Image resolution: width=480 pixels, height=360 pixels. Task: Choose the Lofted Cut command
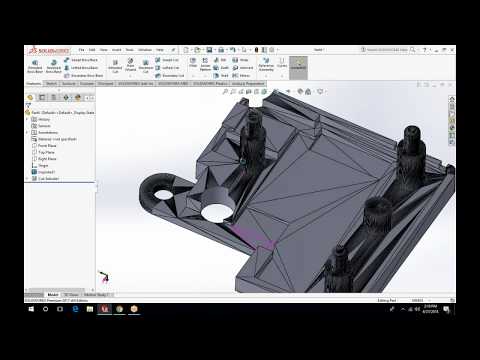coord(167,68)
